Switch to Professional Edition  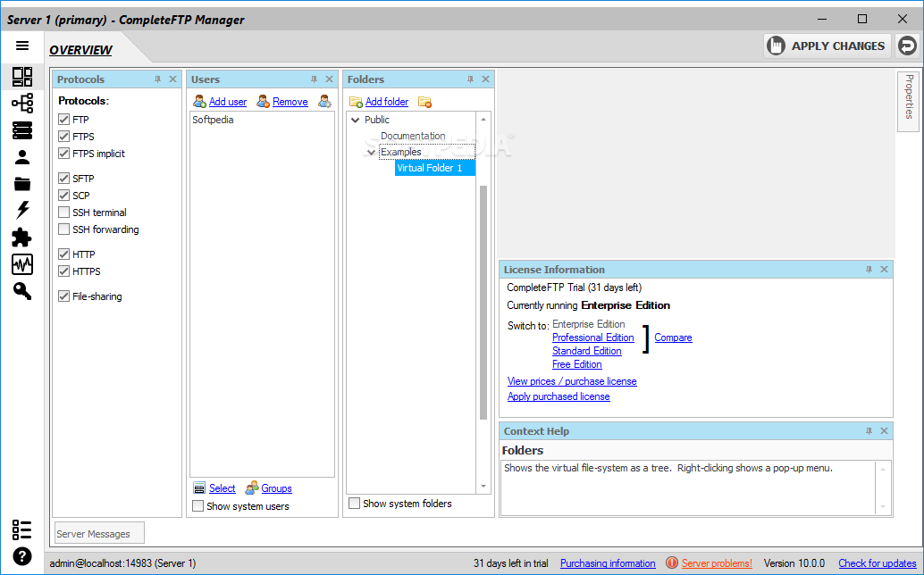[592, 337]
